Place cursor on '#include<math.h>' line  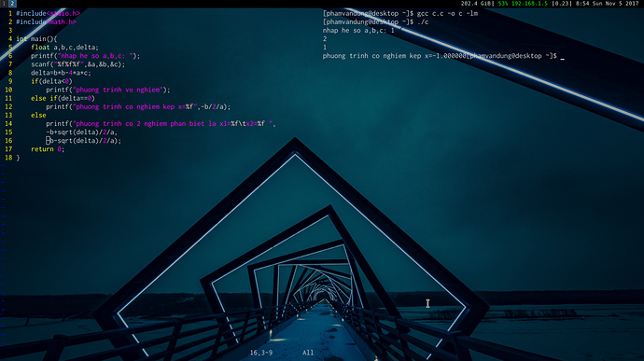click(x=46, y=21)
